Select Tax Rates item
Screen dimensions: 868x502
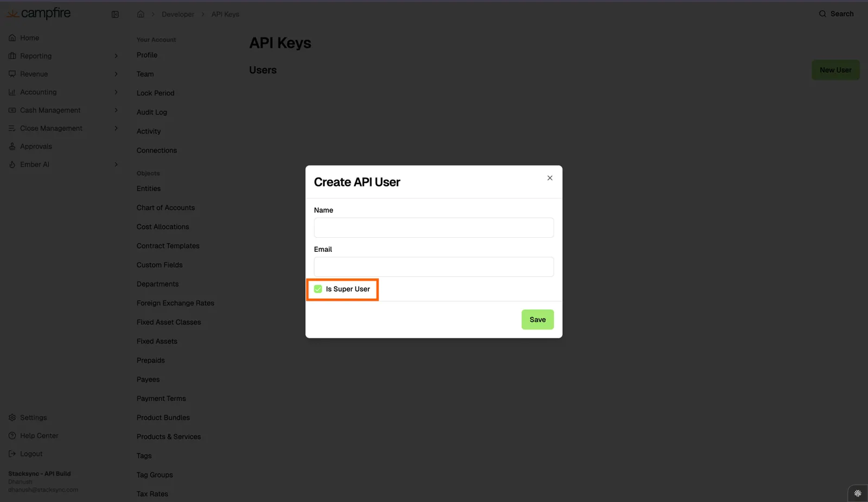[152, 494]
